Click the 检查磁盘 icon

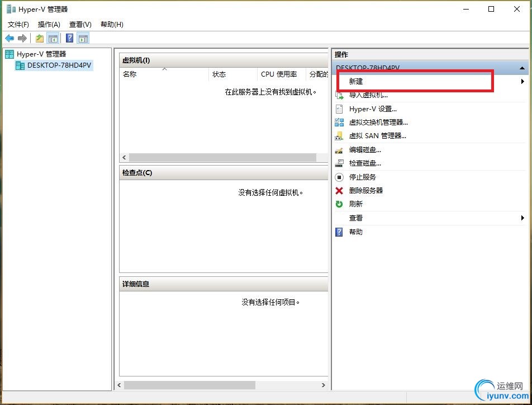(339, 163)
